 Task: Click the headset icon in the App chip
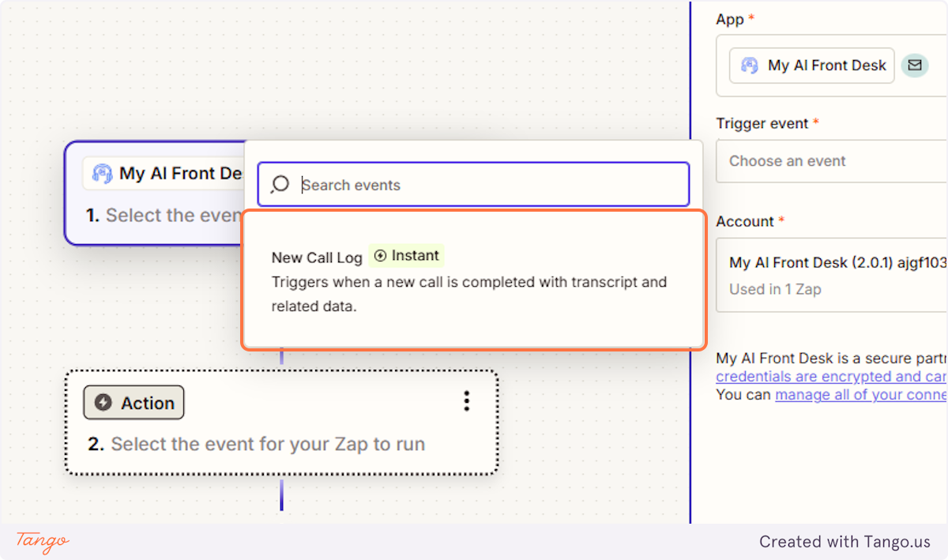coord(749,66)
